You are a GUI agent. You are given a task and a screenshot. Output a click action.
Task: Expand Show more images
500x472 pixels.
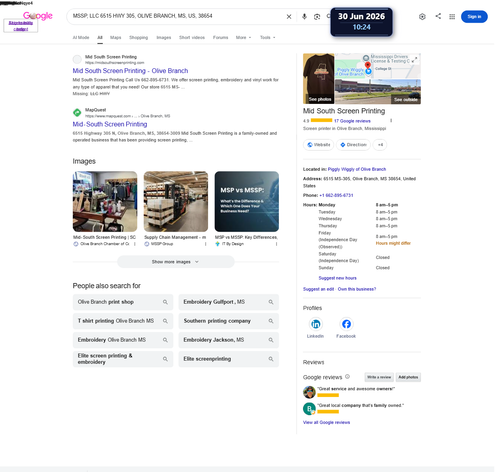pyautogui.click(x=176, y=262)
